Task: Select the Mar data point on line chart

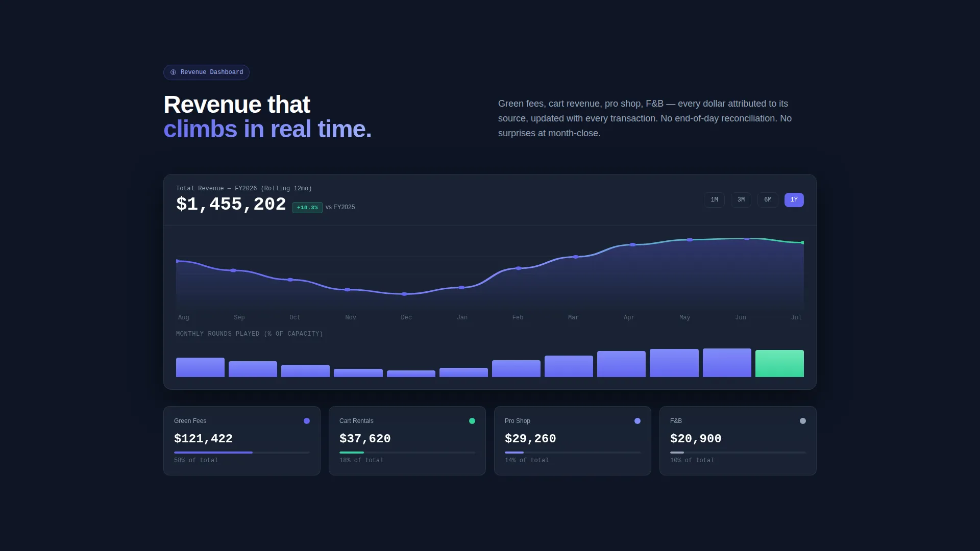Action: [x=576, y=257]
